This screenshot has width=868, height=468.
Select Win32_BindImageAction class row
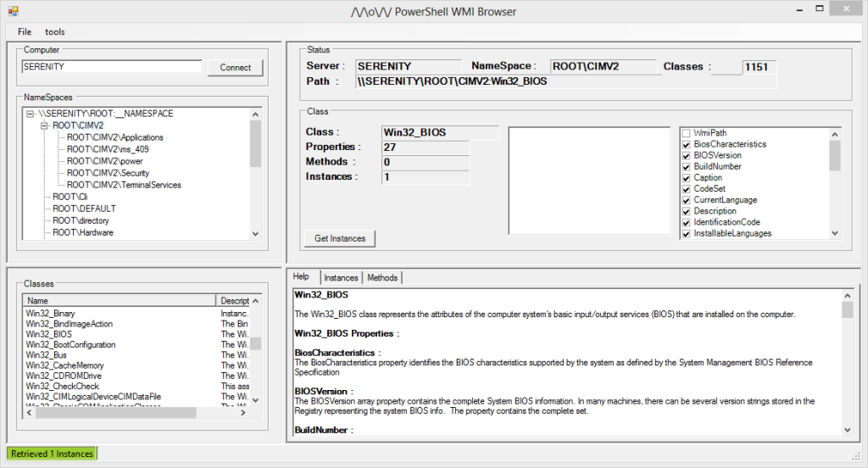click(70, 324)
